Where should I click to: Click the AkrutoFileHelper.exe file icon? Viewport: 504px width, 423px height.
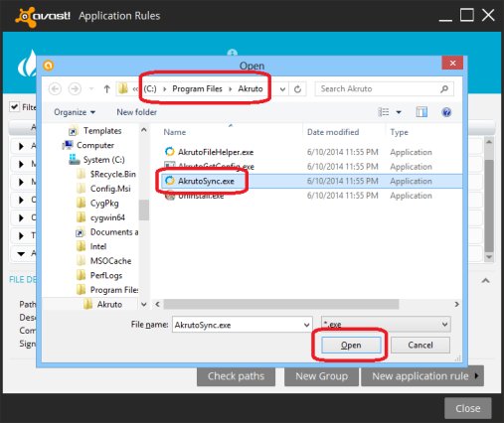(170, 152)
